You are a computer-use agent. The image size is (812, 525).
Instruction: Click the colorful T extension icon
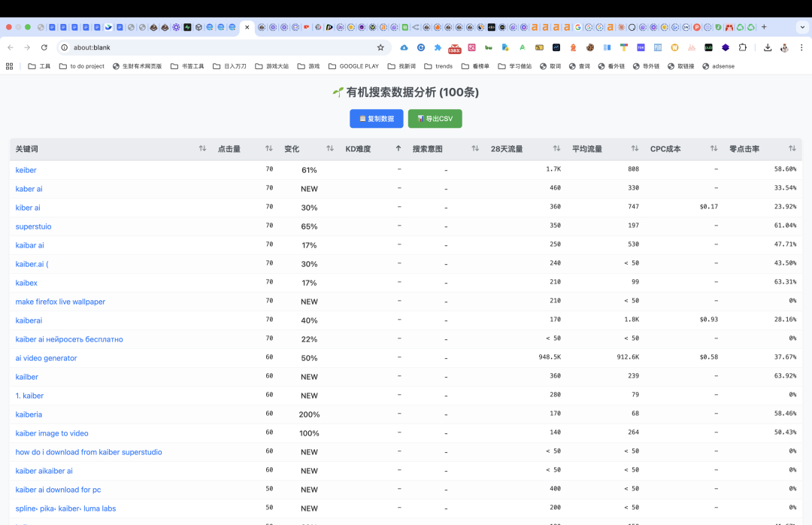624,47
